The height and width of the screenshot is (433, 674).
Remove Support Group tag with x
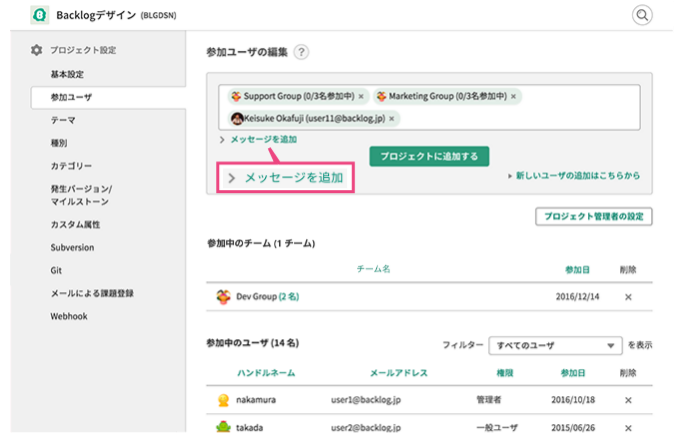click(361, 96)
